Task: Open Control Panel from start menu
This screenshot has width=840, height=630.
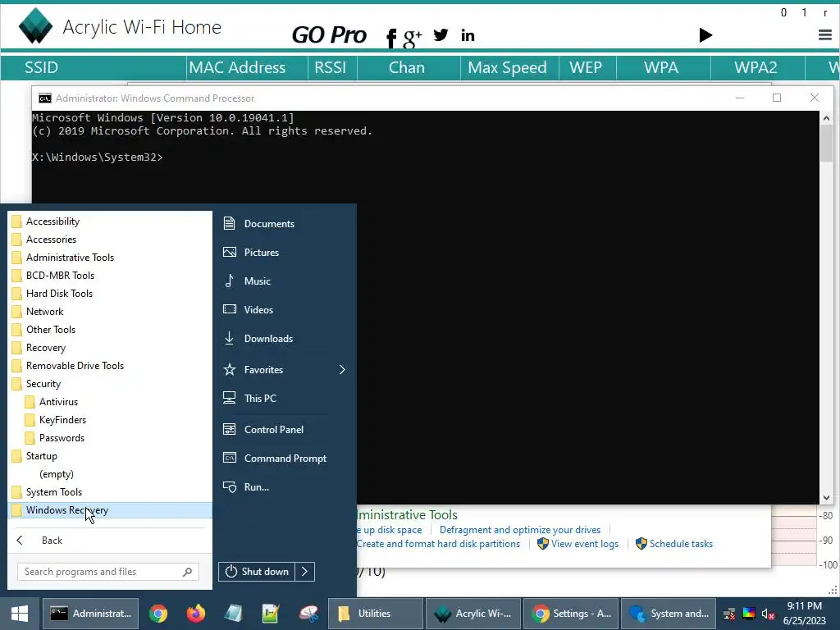Action: [285, 430]
